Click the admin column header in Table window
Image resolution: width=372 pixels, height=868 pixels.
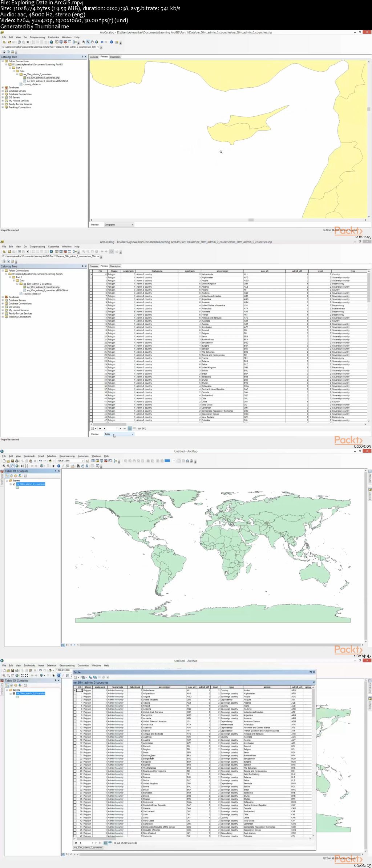tap(267, 687)
